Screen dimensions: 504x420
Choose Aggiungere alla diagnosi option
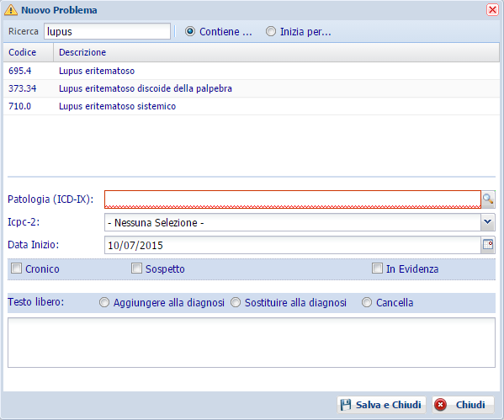point(104,302)
